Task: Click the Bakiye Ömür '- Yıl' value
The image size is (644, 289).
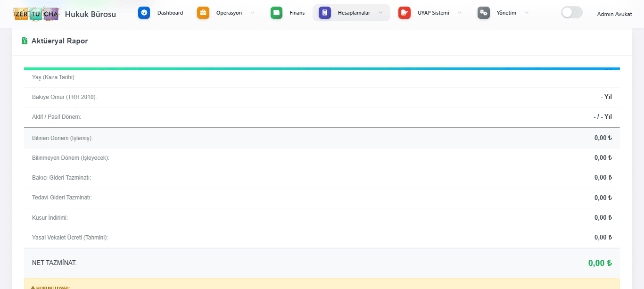Action: pos(606,97)
